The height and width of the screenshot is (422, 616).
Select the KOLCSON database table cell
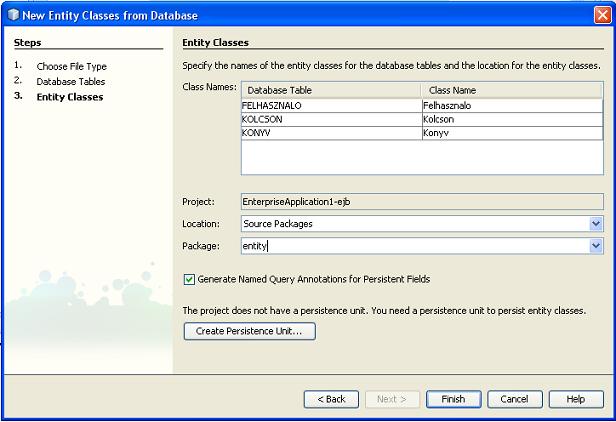pyautogui.click(x=332, y=119)
